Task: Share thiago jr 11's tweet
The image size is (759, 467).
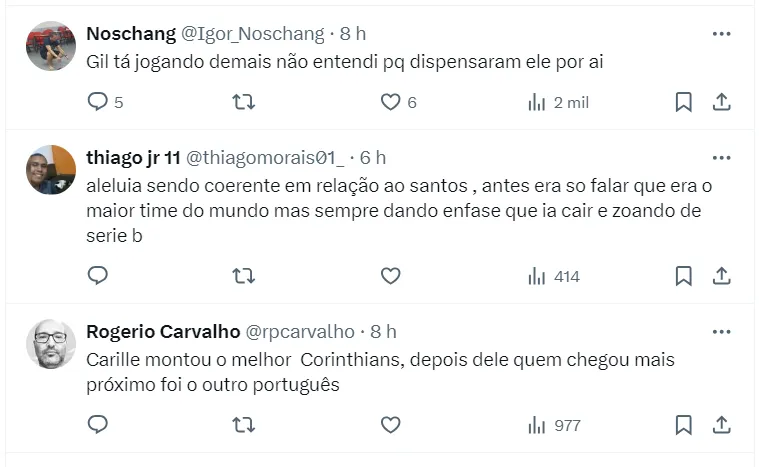Action: tap(721, 276)
